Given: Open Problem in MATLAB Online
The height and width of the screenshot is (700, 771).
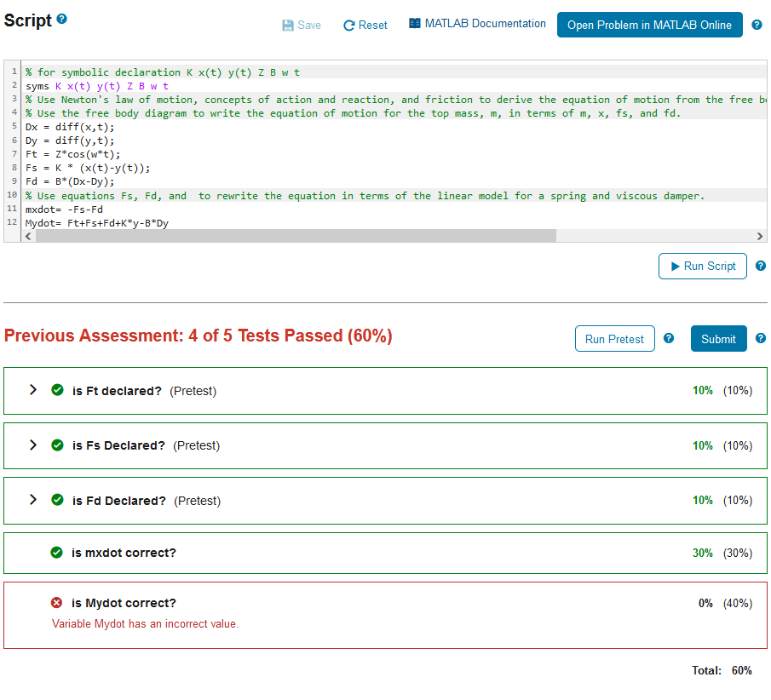Looking at the screenshot, I should pos(649,25).
